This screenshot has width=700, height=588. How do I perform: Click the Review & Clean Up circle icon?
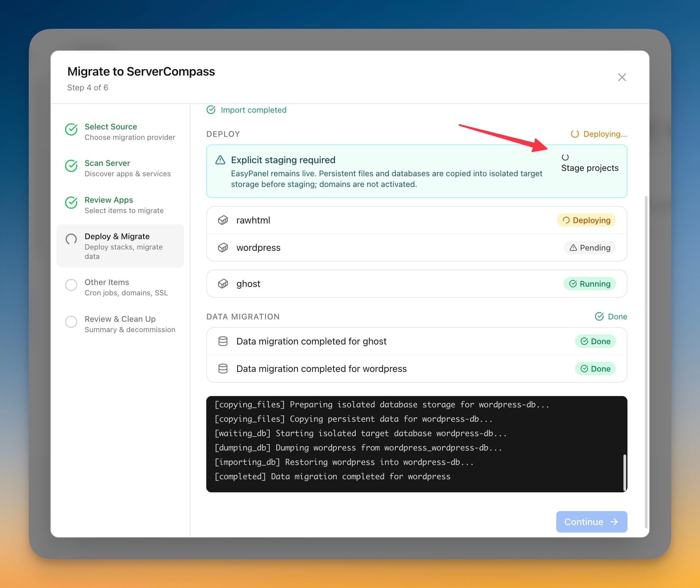pos(71,322)
